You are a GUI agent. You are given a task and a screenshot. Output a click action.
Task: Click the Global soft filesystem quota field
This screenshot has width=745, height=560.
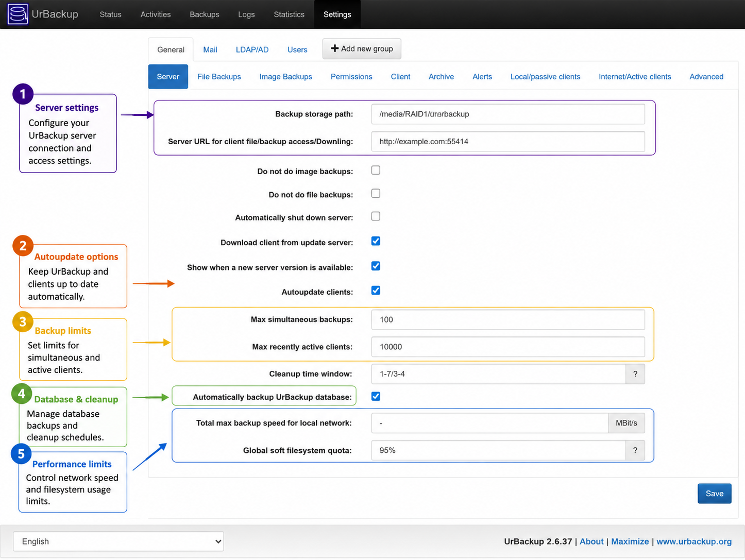499,450
